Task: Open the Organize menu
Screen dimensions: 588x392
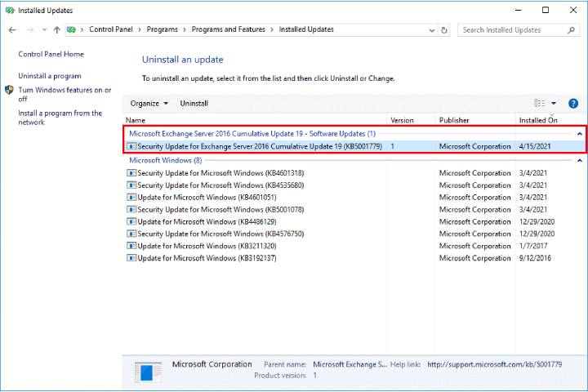Action: tap(149, 104)
